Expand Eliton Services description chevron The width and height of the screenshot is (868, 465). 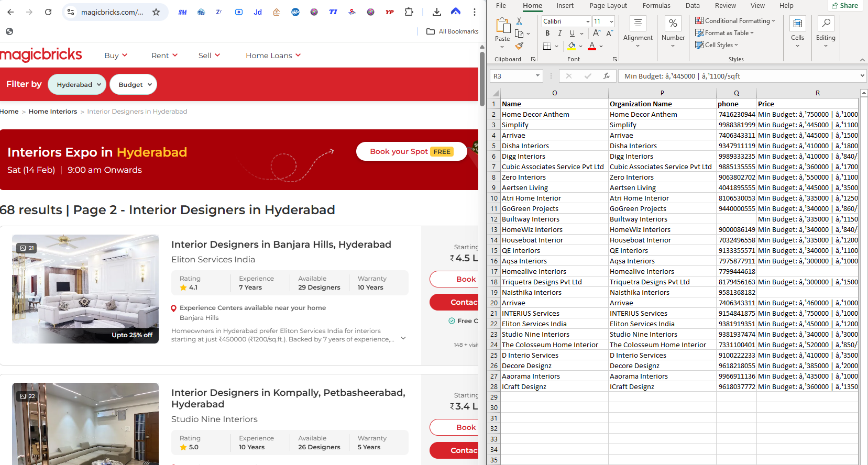point(403,338)
